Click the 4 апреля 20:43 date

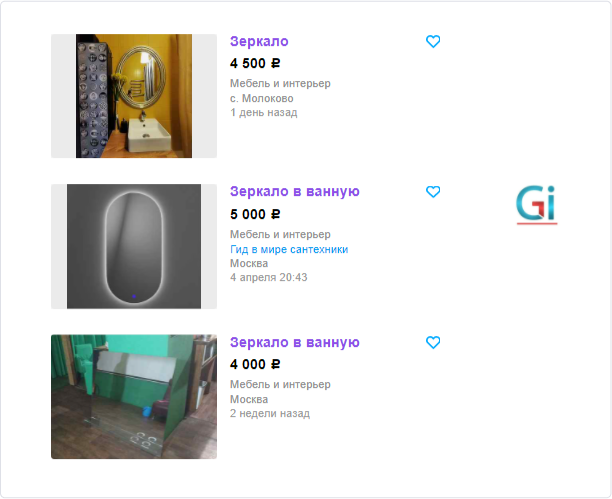269,277
